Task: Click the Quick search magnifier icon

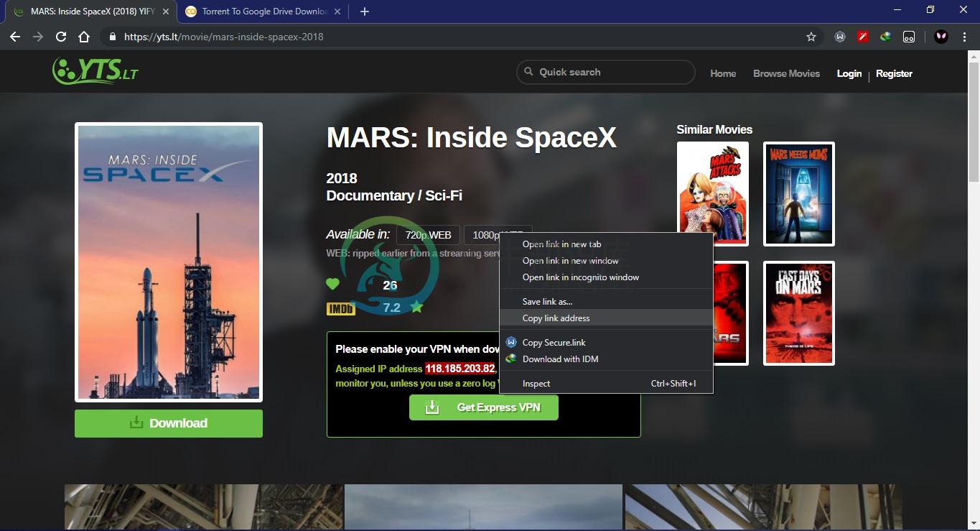Action: pyautogui.click(x=529, y=72)
